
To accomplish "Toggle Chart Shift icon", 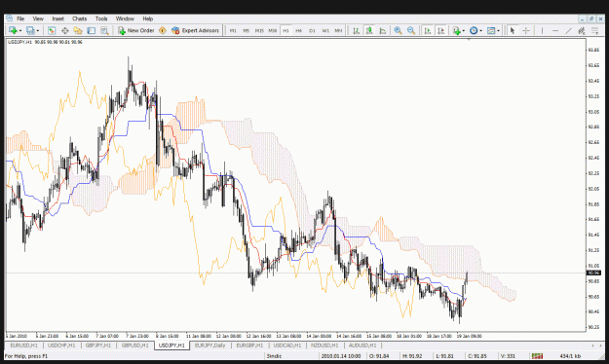I will pyautogui.click(x=440, y=30).
